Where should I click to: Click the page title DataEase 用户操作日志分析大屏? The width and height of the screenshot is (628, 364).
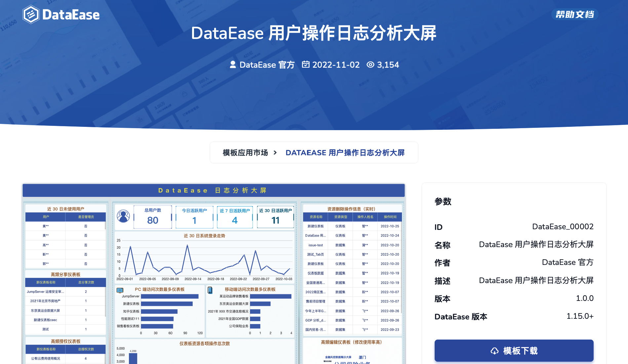point(314,33)
